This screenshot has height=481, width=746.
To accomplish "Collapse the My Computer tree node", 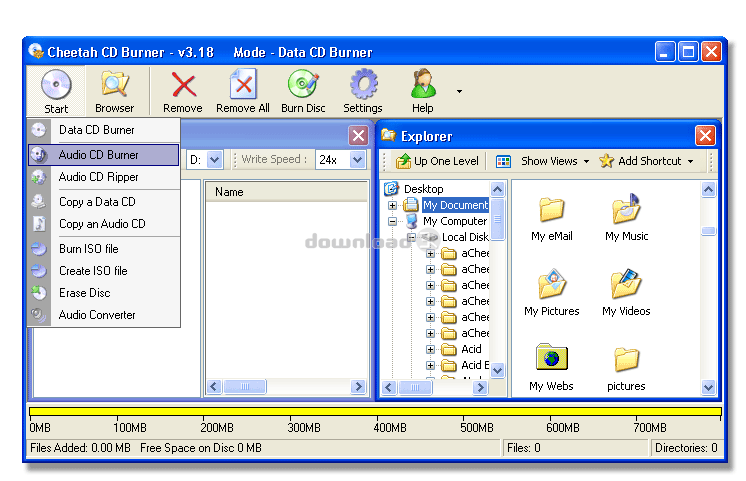I will (x=393, y=221).
